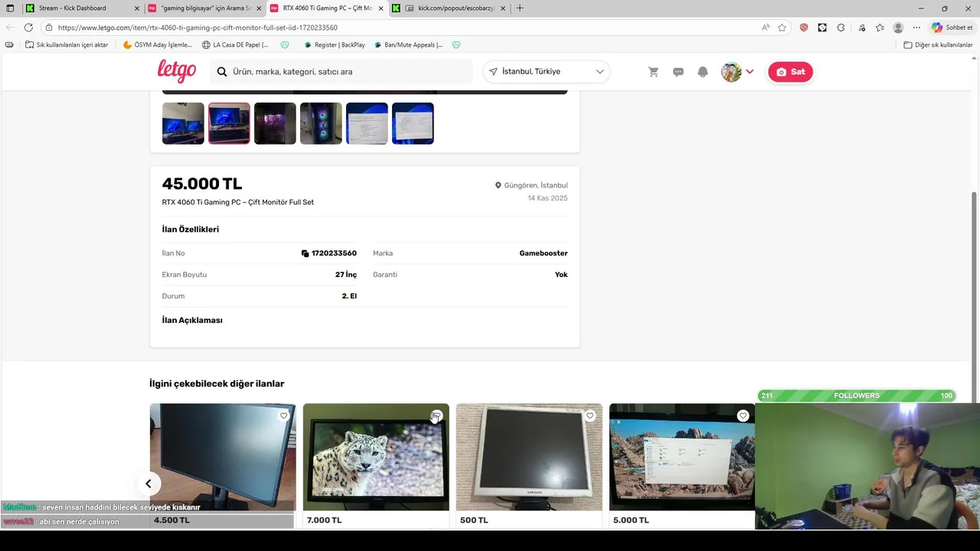The height and width of the screenshot is (551, 980).
Task: View site information lock icon
Action: pos(49,28)
